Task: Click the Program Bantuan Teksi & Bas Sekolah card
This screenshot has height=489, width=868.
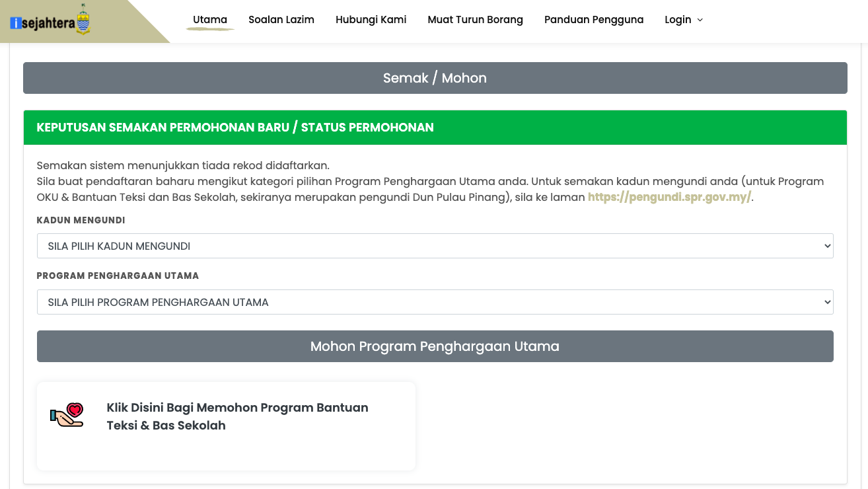Action: (x=226, y=426)
